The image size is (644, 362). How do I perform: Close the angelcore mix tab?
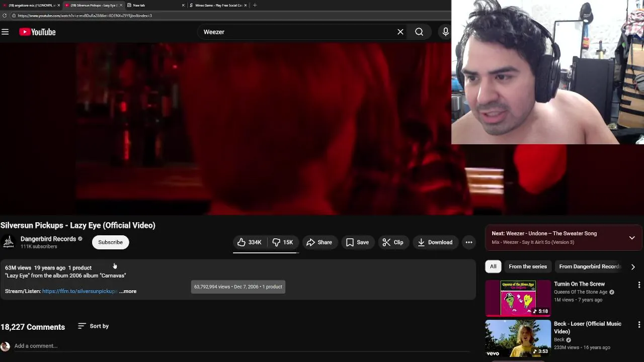[58, 5]
